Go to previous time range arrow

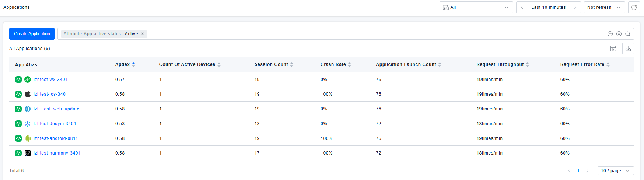tap(522, 7)
